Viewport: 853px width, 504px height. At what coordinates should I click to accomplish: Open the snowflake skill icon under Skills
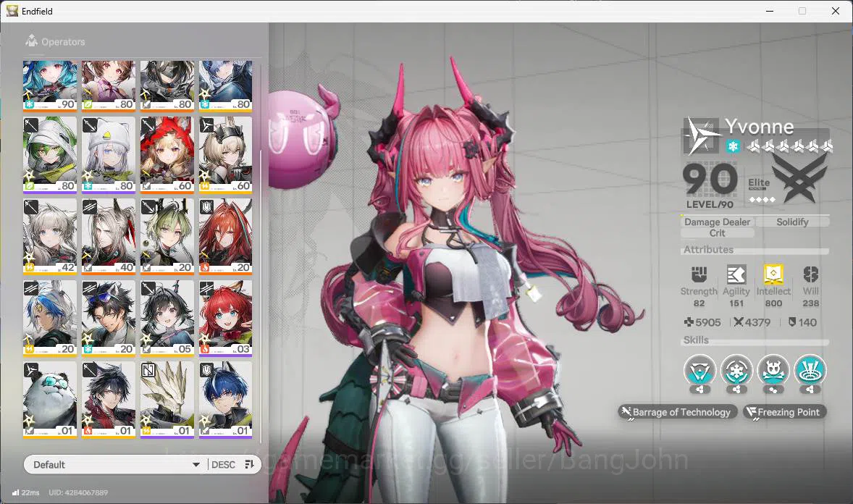coord(736,371)
